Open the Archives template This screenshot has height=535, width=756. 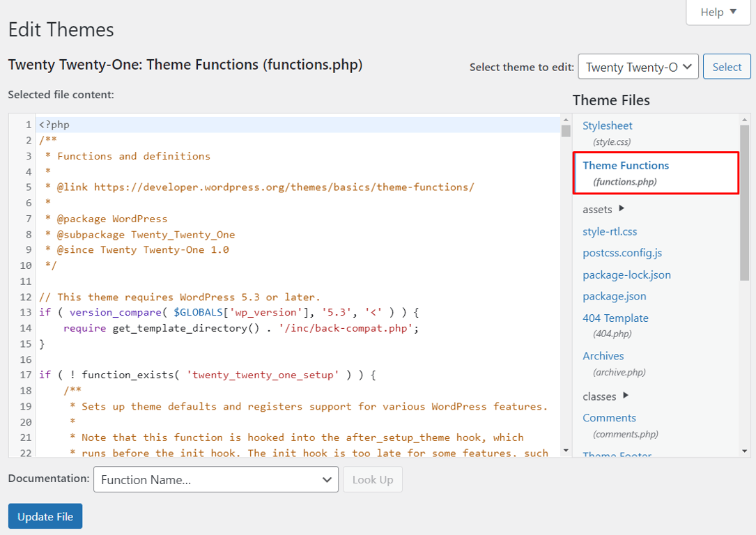(x=603, y=355)
